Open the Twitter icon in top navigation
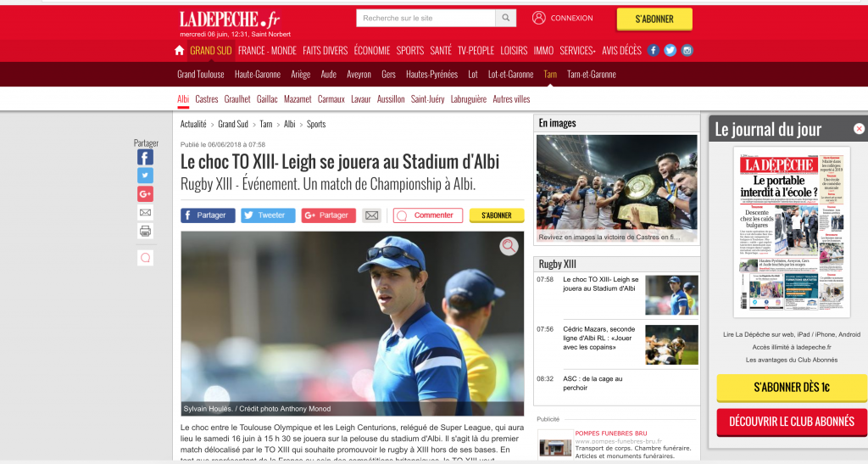The image size is (868, 464). (670, 50)
